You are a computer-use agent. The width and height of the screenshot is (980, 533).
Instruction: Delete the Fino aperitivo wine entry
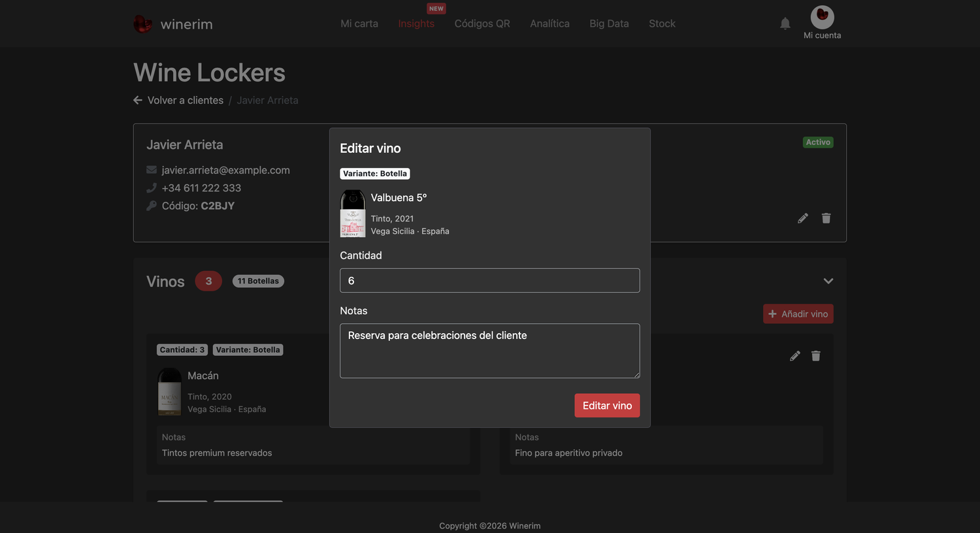816,356
